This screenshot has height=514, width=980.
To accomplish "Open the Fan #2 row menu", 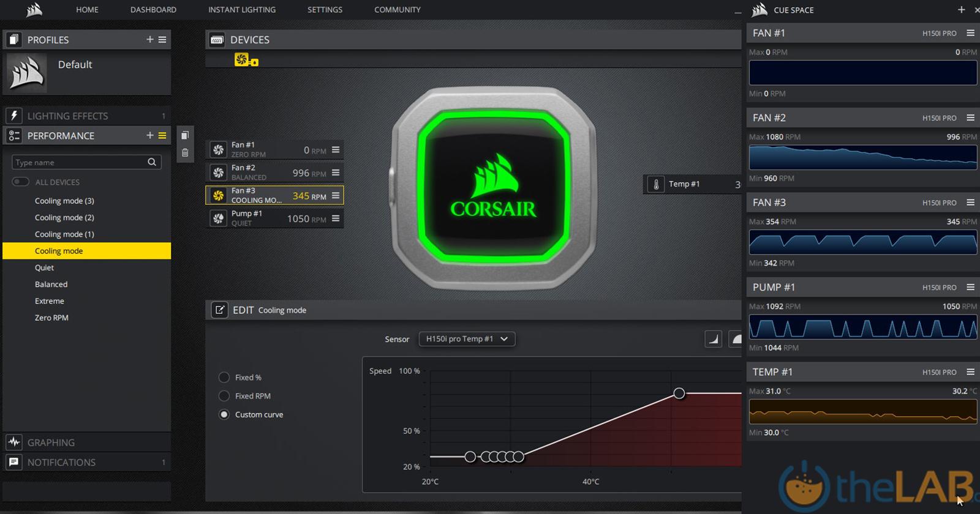I will point(336,173).
